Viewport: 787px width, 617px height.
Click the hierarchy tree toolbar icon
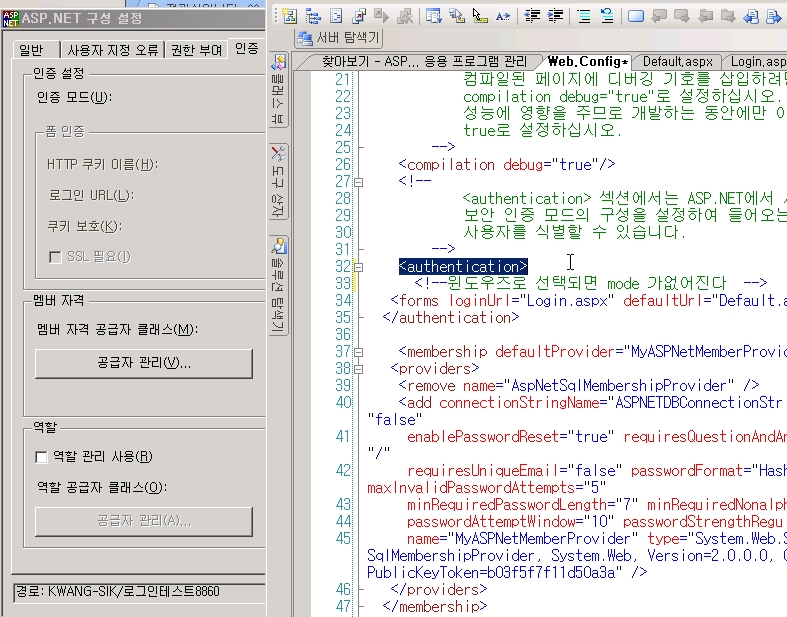tap(313, 16)
